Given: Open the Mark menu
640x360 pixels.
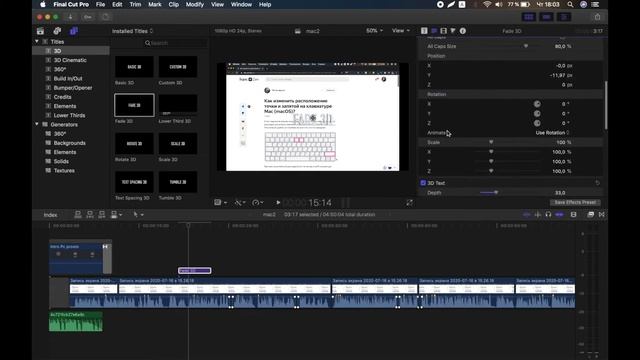Looking at the screenshot, I should coord(155,4).
